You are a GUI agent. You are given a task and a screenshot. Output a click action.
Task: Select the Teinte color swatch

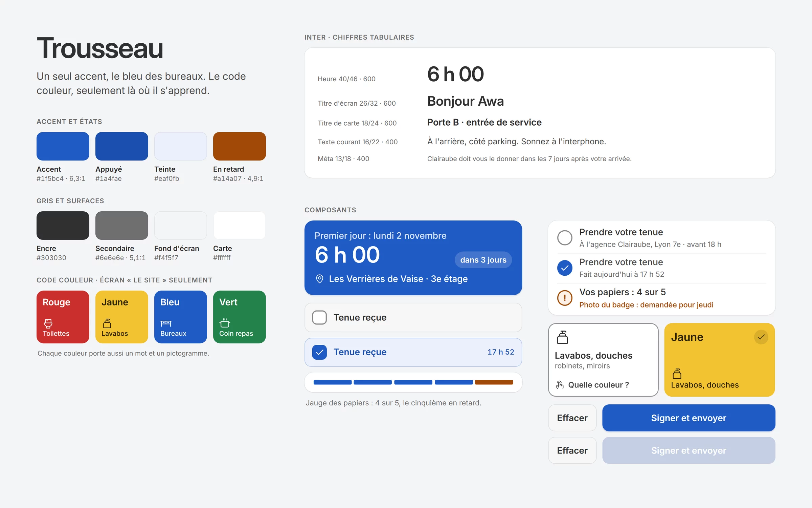coord(181,146)
